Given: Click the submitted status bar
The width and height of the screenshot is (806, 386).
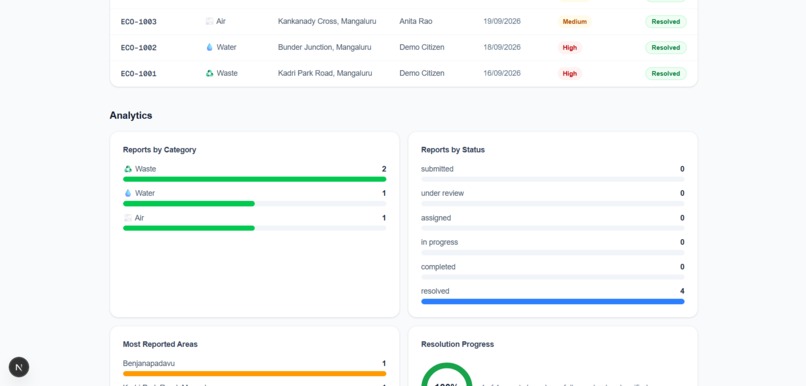Looking at the screenshot, I should (553, 179).
